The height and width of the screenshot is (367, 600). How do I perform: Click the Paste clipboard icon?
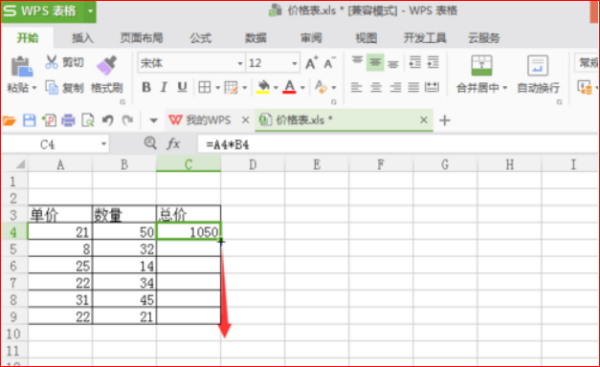21,66
